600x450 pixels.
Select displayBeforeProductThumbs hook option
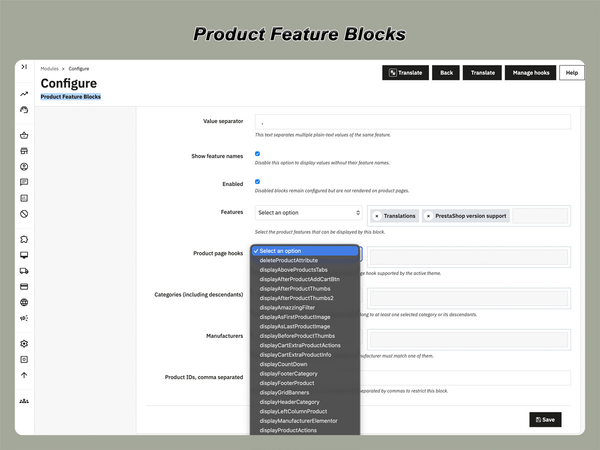click(x=305, y=336)
